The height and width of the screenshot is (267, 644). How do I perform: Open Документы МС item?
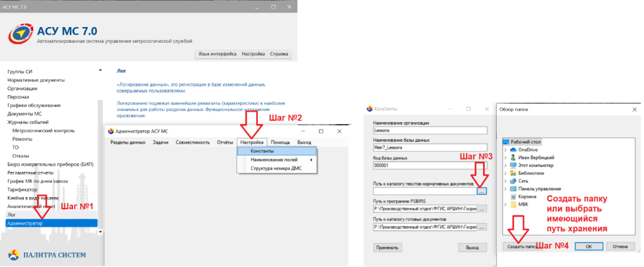[x=25, y=113]
